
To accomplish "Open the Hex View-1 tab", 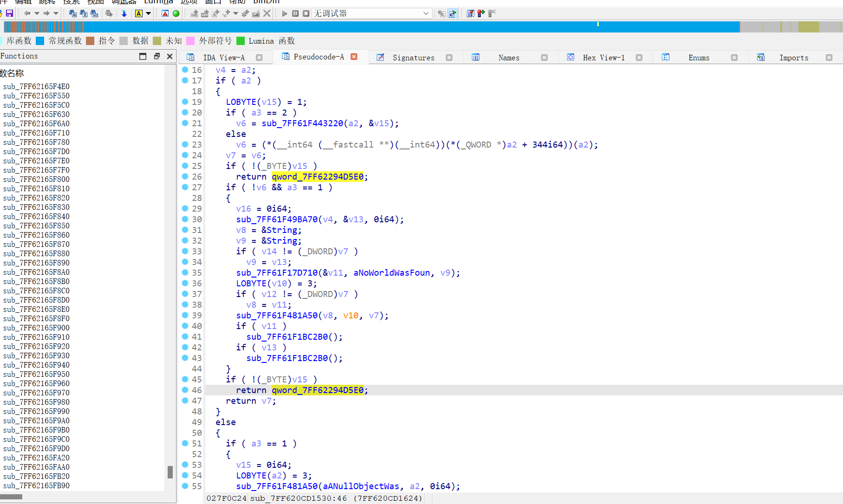I will click(x=603, y=58).
